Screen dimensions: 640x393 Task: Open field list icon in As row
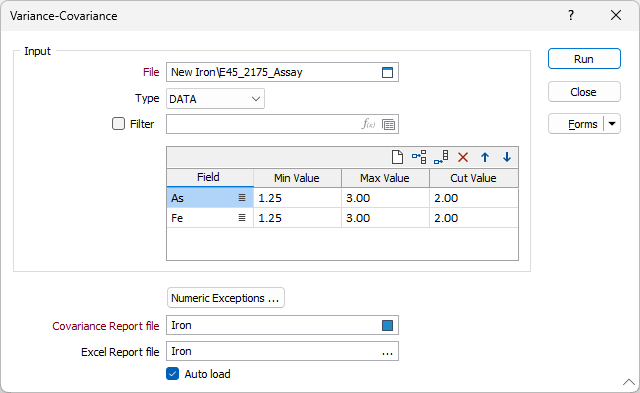pos(242,198)
